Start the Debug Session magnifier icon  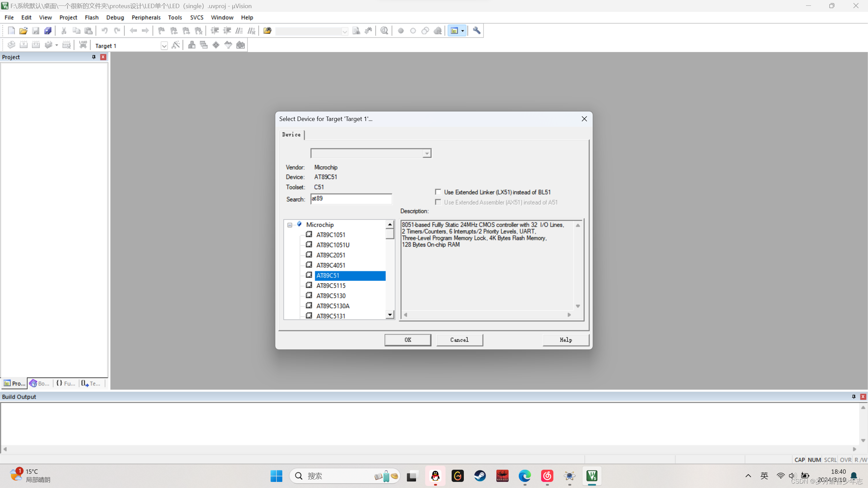click(384, 31)
